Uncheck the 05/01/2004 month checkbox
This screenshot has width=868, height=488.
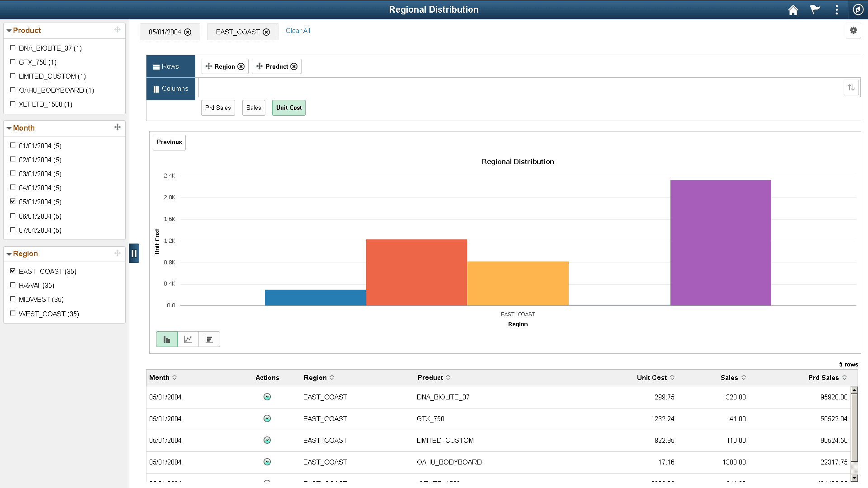13,201
